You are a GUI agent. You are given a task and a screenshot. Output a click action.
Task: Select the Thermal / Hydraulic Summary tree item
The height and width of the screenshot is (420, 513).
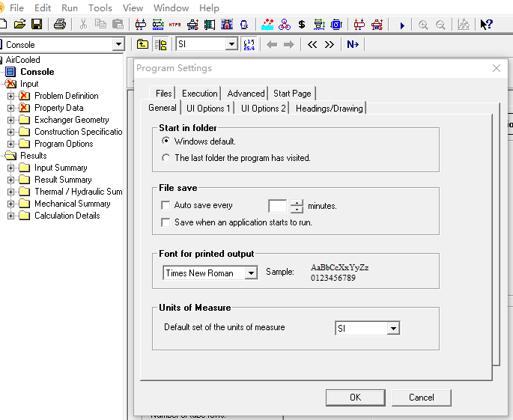click(78, 192)
